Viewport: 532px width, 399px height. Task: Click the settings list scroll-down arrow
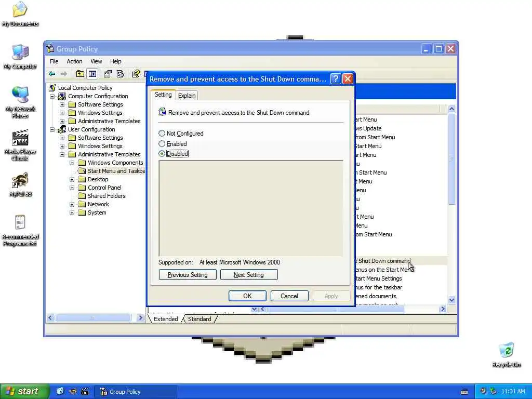coord(451,300)
